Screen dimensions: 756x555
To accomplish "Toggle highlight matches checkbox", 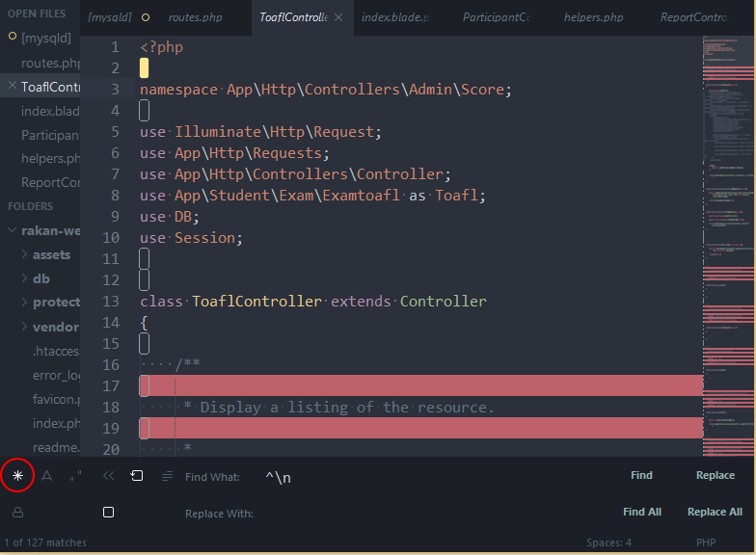I will [108, 513].
